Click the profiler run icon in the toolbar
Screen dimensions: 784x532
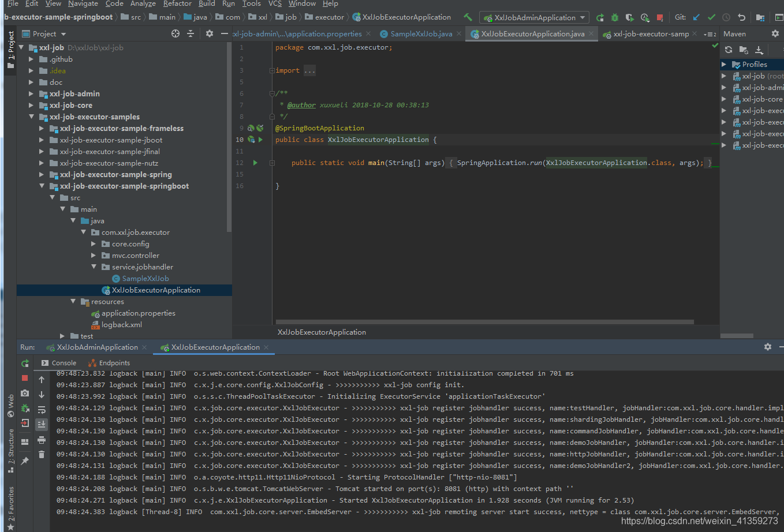tap(645, 17)
